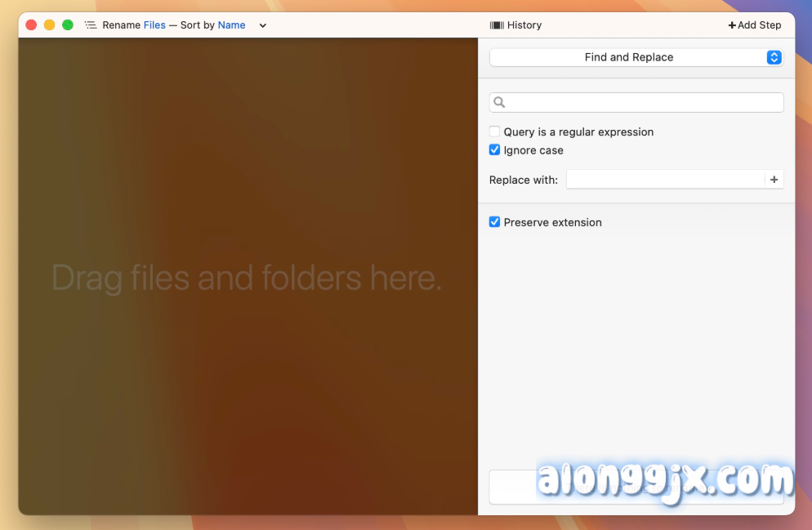Change the Files target type in title
Screen dimensions: 812x530
tap(154, 25)
